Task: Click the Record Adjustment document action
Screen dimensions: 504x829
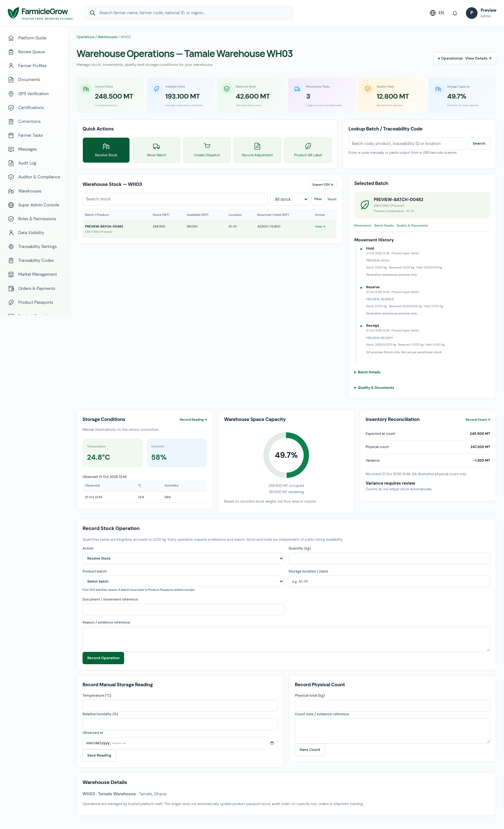Action: point(257,150)
